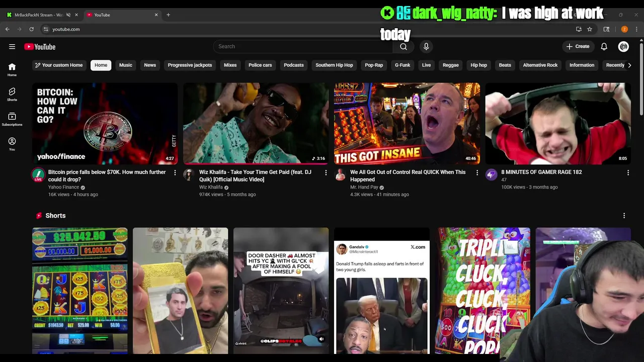Open Shorts in the sidebar

coord(12,94)
